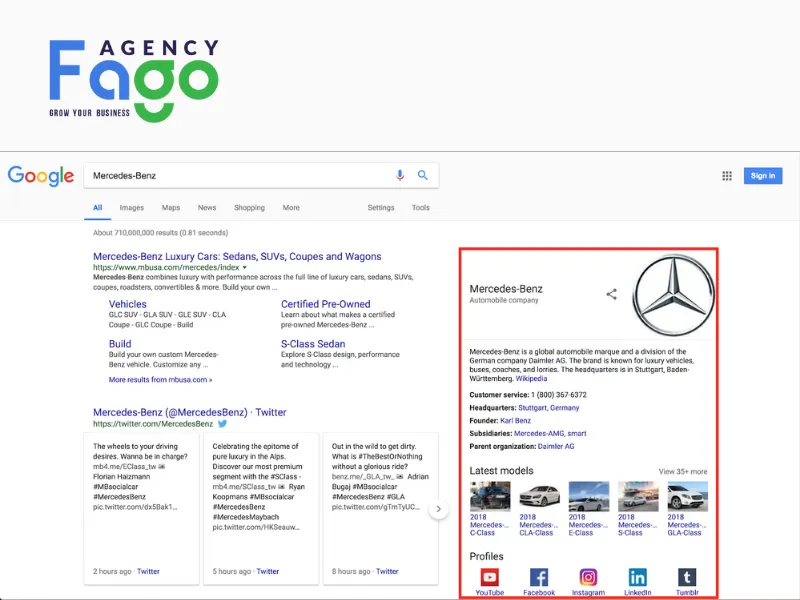This screenshot has height=600, width=800.
Task: Click Mercedes-AMG subsidiary link
Action: coord(539,434)
